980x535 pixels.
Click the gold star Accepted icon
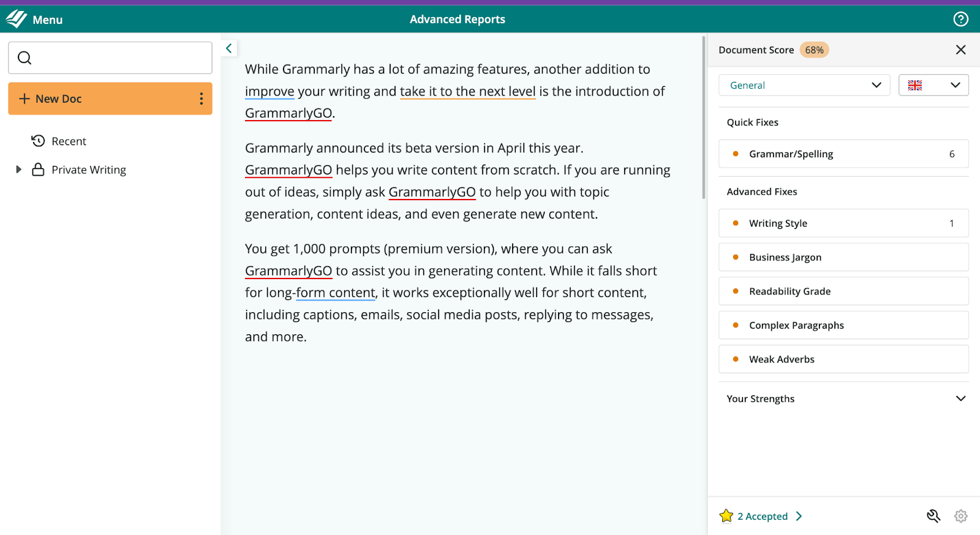[726, 516]
